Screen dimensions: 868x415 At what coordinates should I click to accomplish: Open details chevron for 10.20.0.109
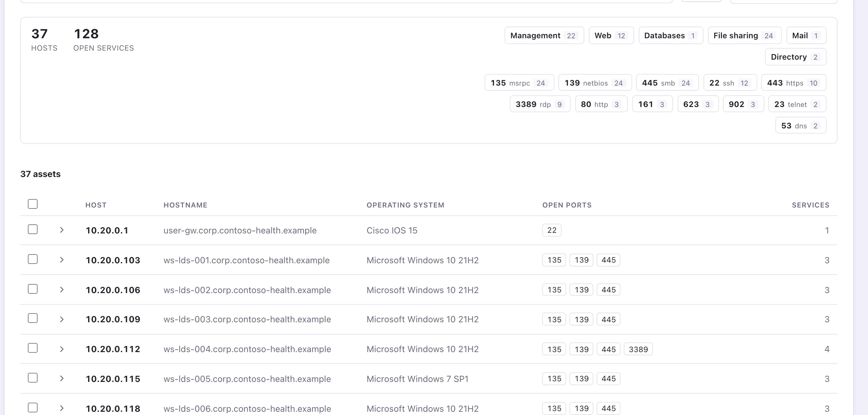click(x=62, y=319)
